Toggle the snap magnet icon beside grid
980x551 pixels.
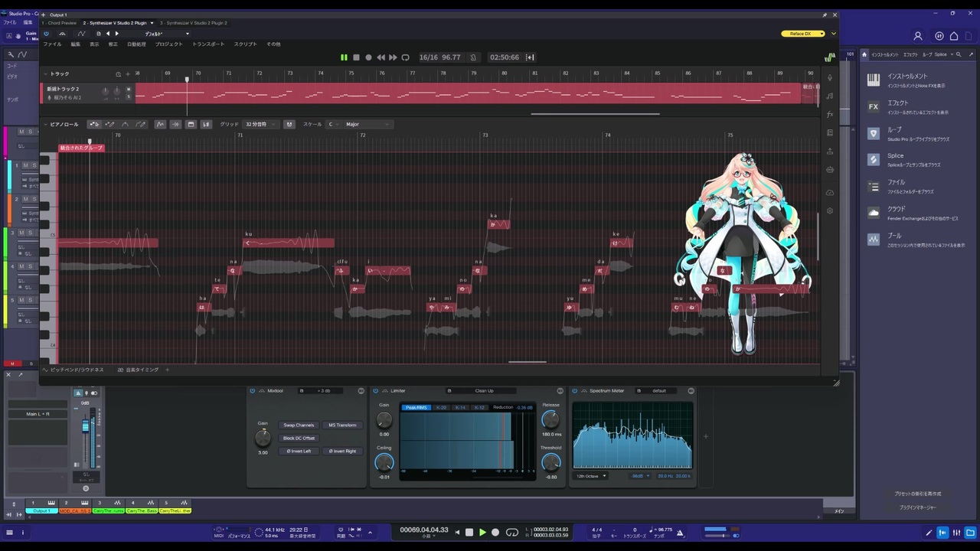pos(289,124)
